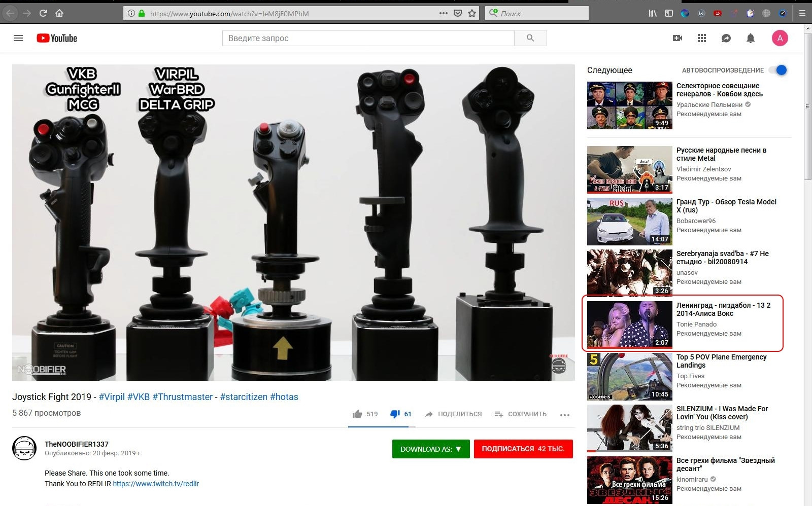812x506 pixels.
Task: Click the Firefox address bar URL
Action: click(229, 14)
